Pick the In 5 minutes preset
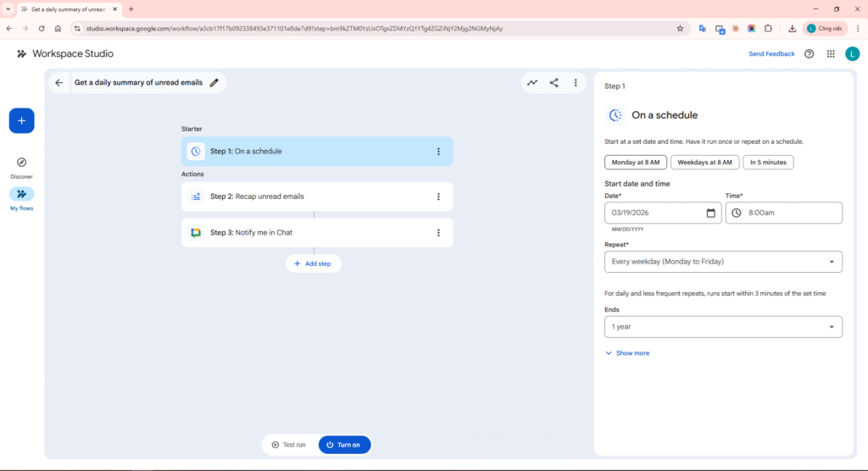 (x=768, y=162)
